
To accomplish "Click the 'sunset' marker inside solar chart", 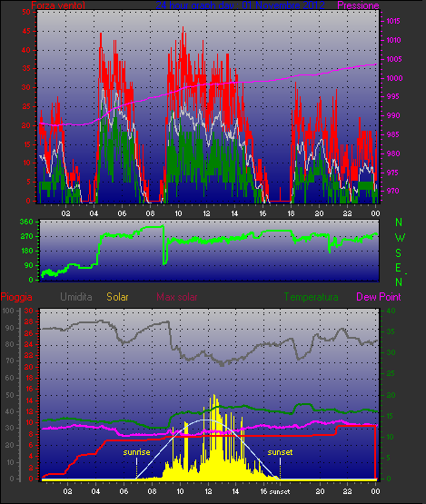I will 280,452.
